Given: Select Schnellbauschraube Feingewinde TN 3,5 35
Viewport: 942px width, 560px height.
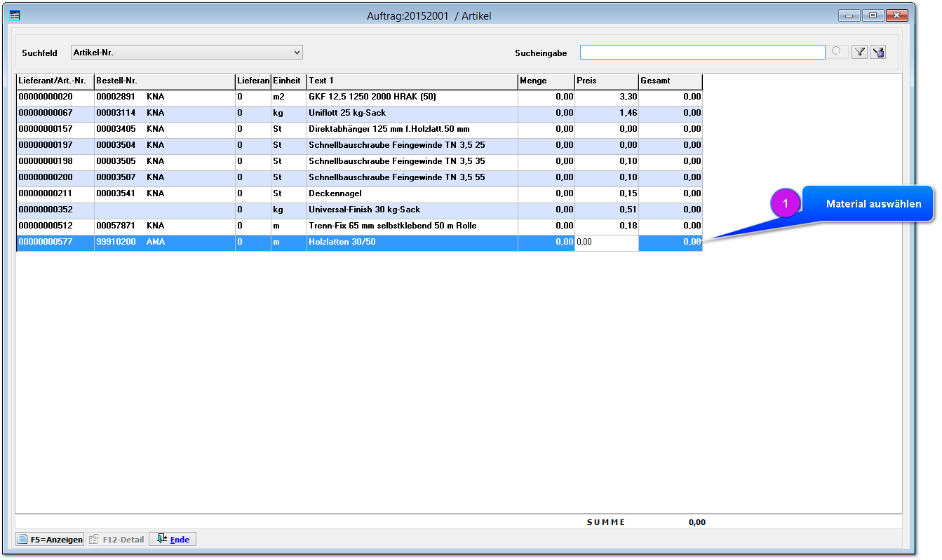Looking at the screenshot, I should [x=359, y=161].
